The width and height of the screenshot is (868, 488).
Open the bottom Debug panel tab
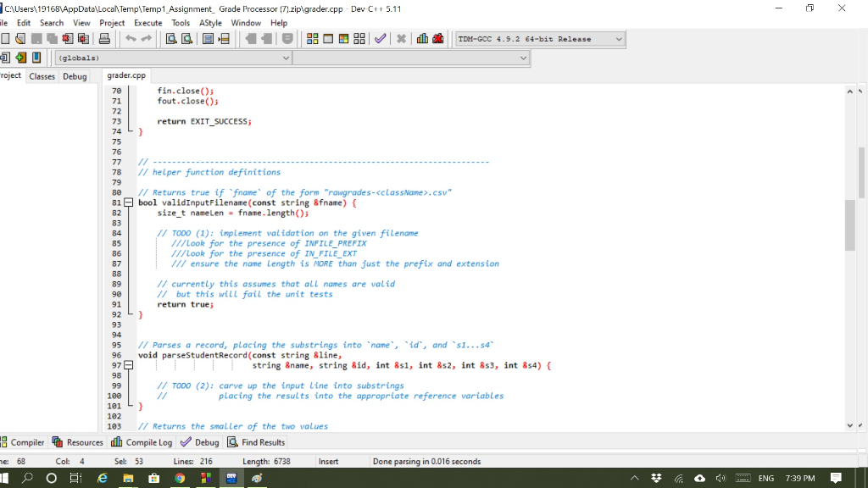tap(200, 442)
